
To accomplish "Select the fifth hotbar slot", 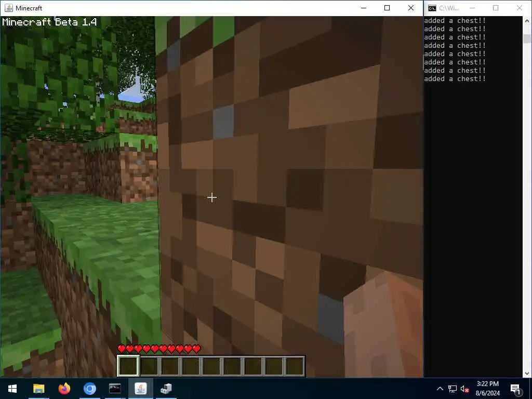I will (211, 366).
